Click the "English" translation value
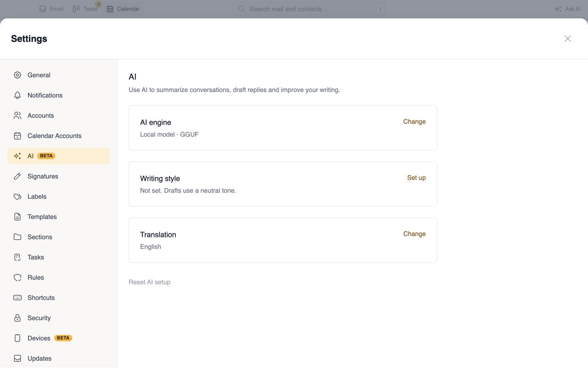Screen dimensions: 588x368 click(x=151, y=247)
